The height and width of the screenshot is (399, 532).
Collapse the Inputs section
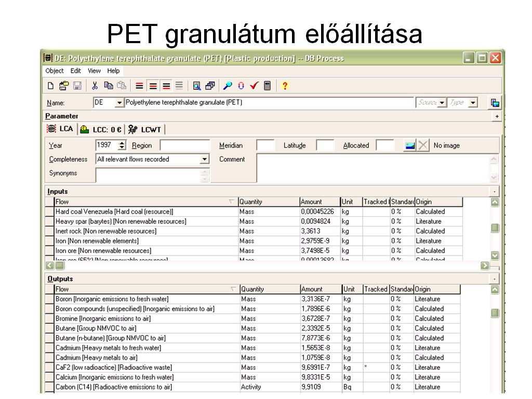pos(495,192)
